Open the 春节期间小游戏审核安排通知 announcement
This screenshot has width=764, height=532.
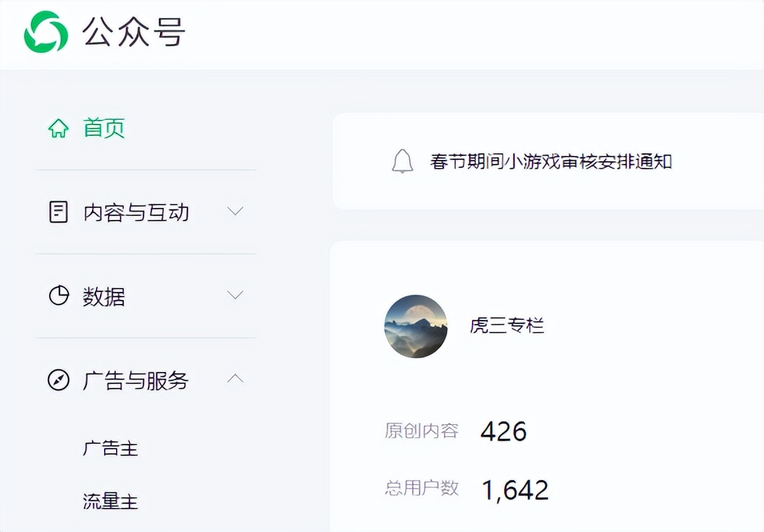click(x=548, y=161)
